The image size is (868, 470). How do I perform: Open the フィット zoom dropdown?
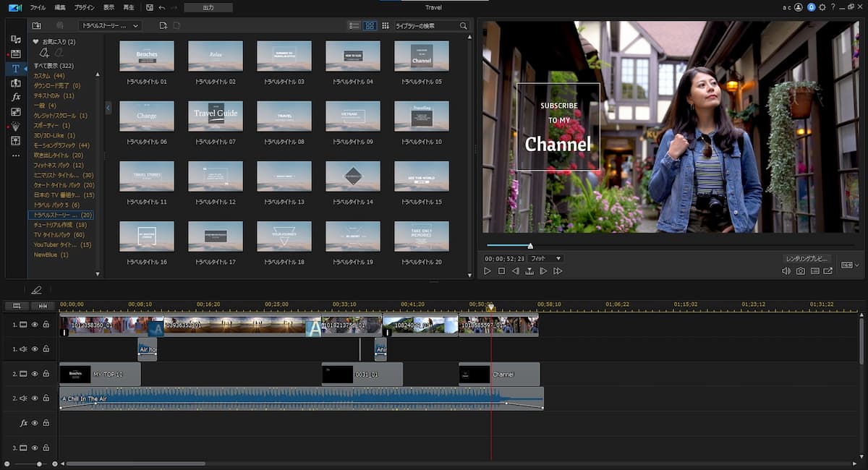545,258
